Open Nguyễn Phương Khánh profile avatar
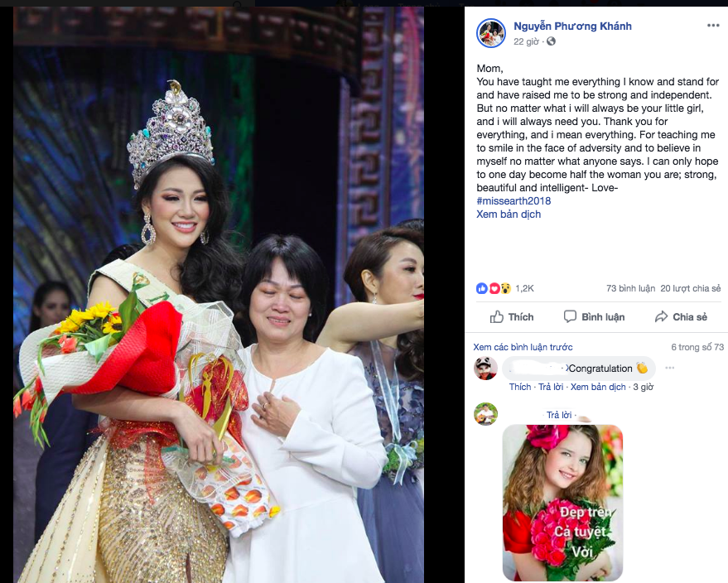728x583 pixels. click(x=491, y=33)
